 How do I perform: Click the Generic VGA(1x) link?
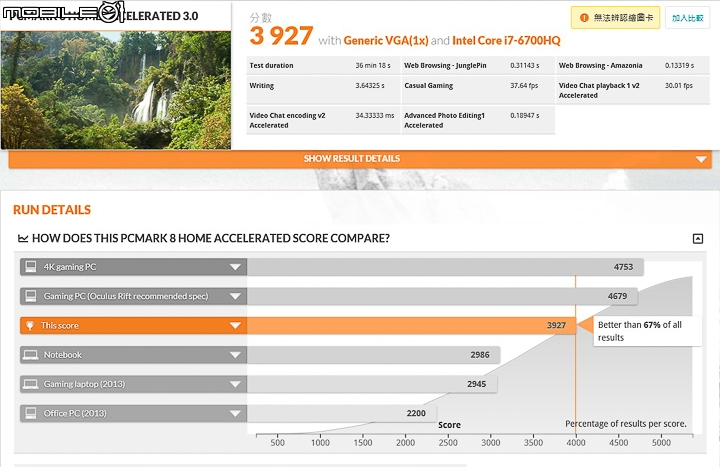pyautogui.click(x=386, y=41)
